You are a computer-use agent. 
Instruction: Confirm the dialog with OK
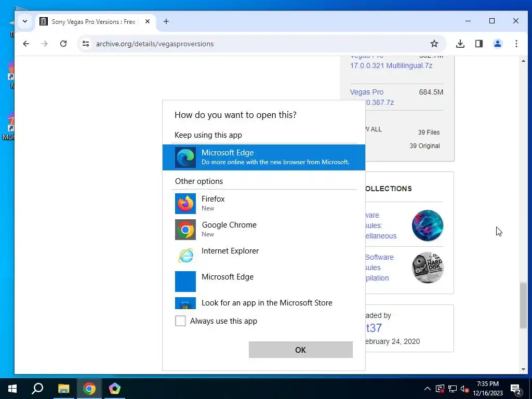click(x=300, y=350)
